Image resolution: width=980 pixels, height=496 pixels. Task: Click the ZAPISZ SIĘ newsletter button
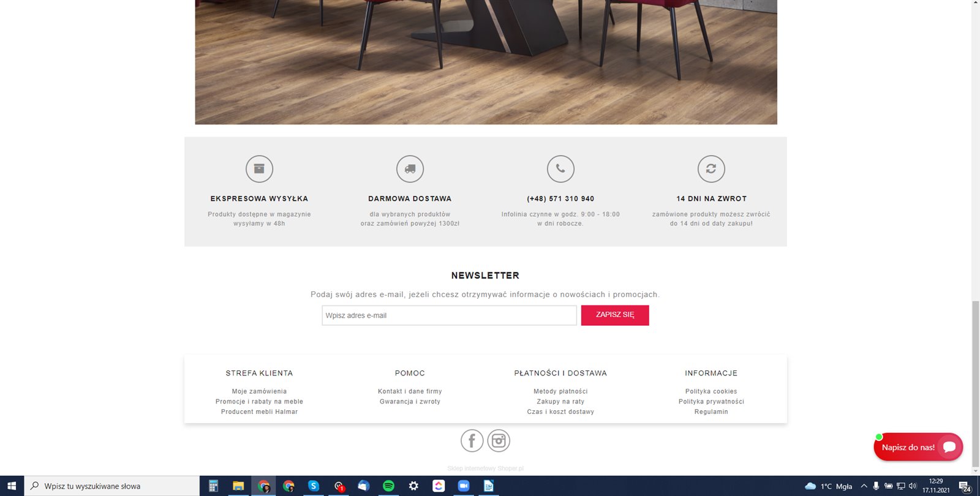coord(615,315)
